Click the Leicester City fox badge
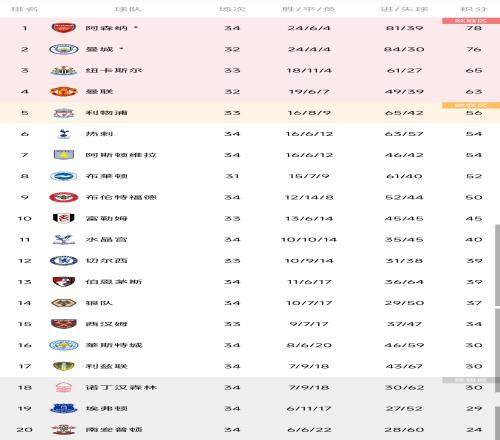This screenshot has width=500, height=440. pyautogui.click(x=64, y=345)
